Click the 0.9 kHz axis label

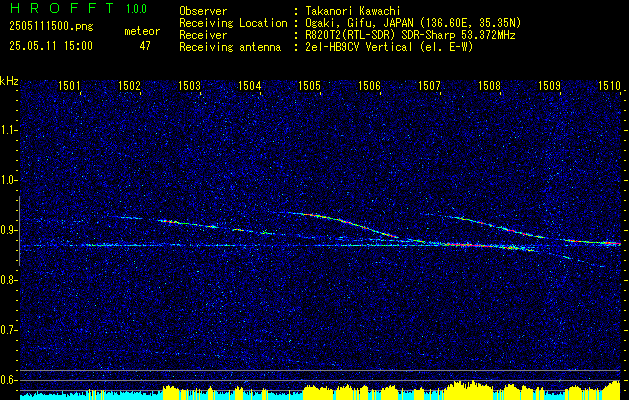click(x=8, y=230)
